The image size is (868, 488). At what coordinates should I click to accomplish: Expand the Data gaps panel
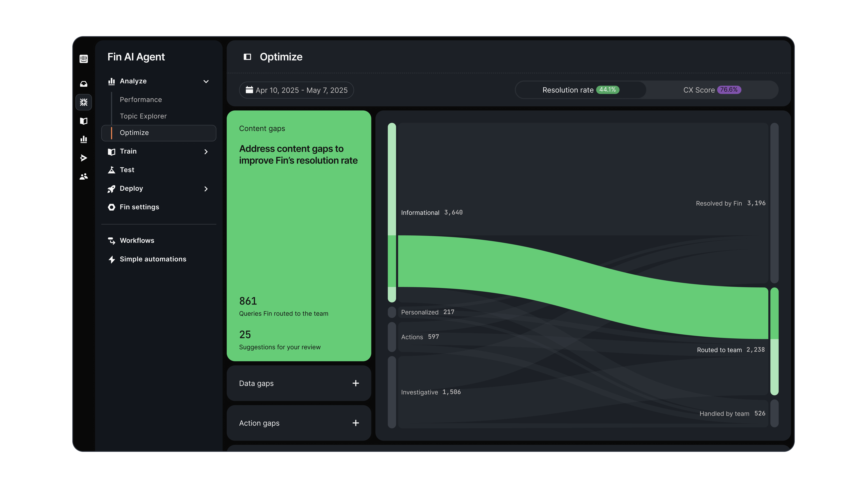[356, 383]
